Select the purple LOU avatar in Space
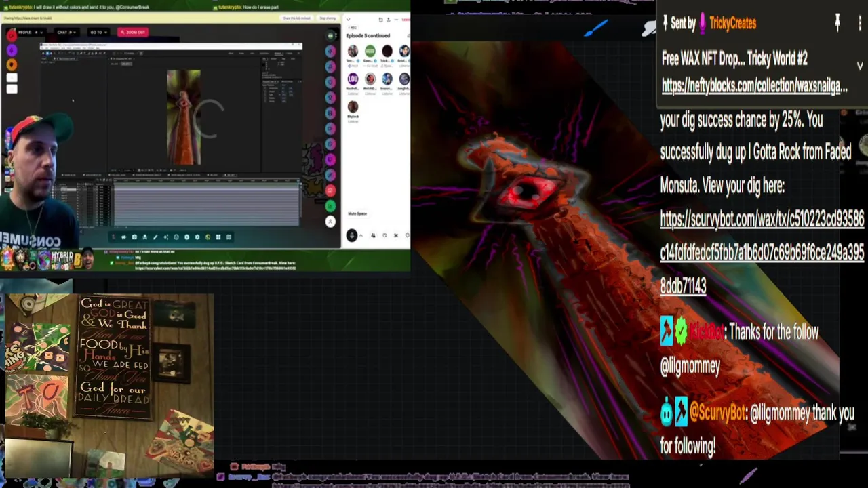The height and width of the screenshot is (488, 868). (353, 79)
